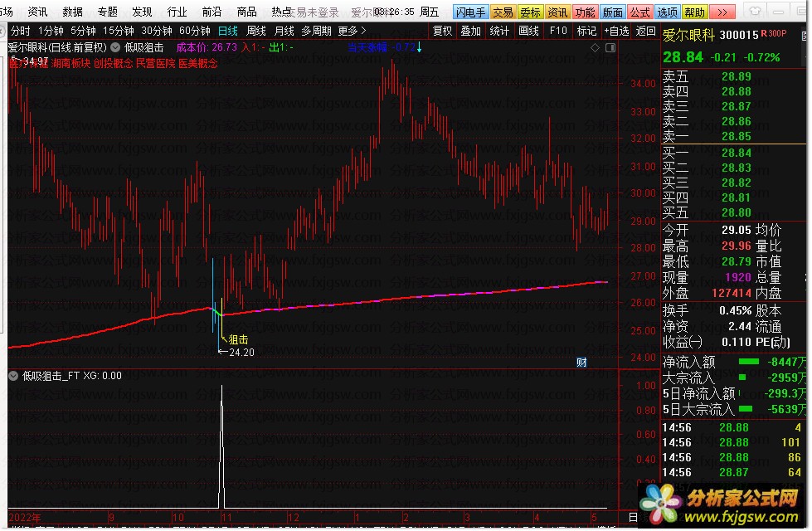Open the 热点 menu

point(281,12)
